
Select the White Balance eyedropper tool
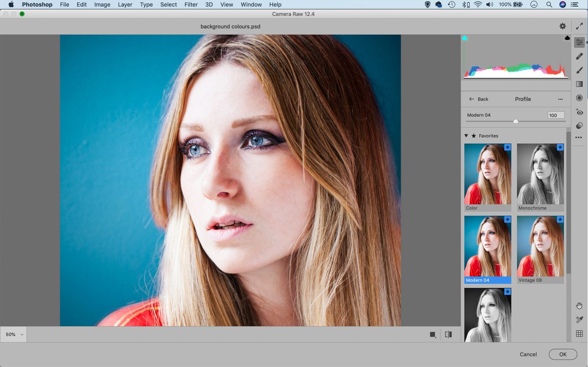tap(580, 318)
